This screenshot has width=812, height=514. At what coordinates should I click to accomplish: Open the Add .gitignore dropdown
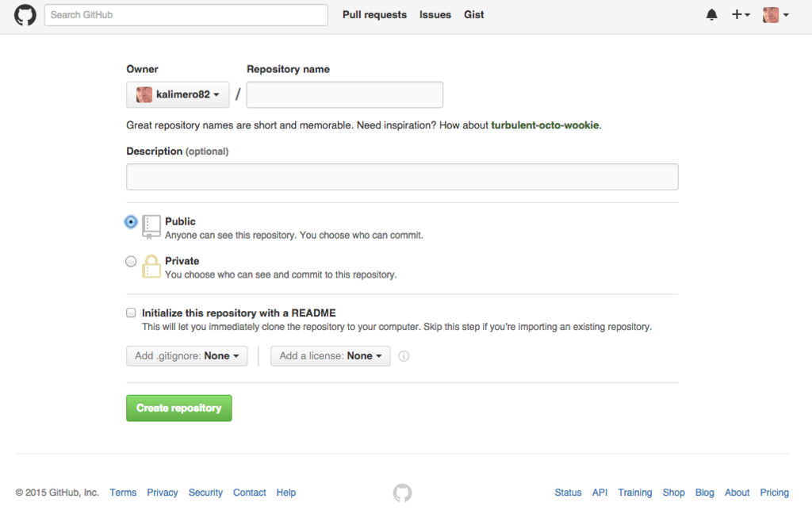point(186,356)
